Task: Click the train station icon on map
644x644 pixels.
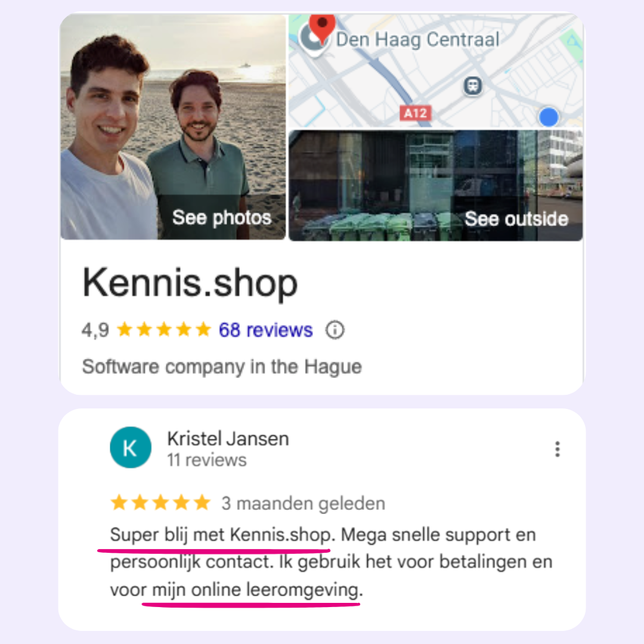Action: click(x=473, y=86)
